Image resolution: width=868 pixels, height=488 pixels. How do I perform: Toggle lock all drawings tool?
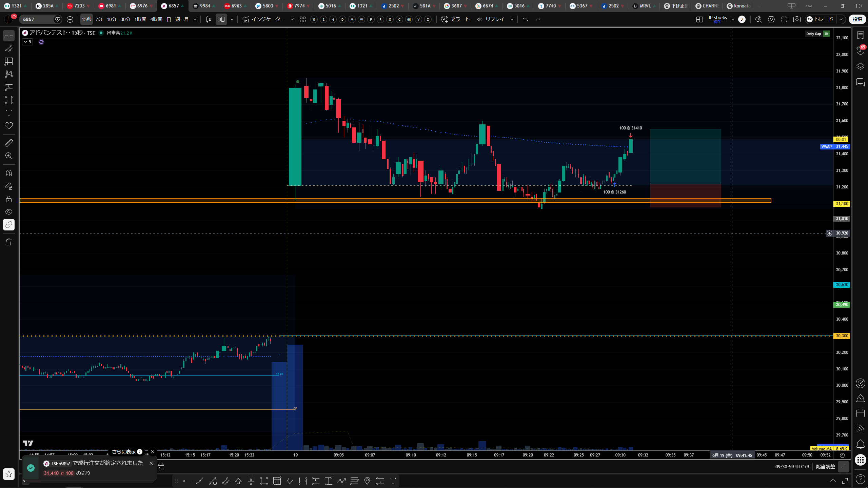point(9,199)
